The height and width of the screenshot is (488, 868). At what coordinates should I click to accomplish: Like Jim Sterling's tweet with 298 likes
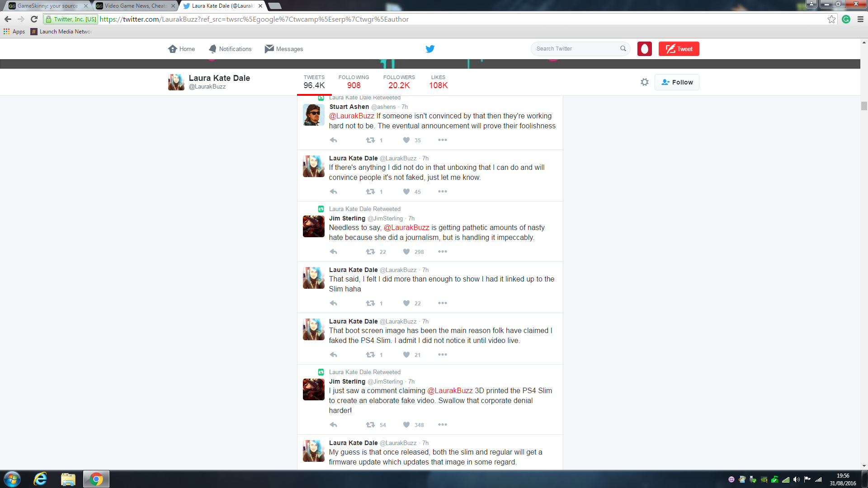[406, 252]
